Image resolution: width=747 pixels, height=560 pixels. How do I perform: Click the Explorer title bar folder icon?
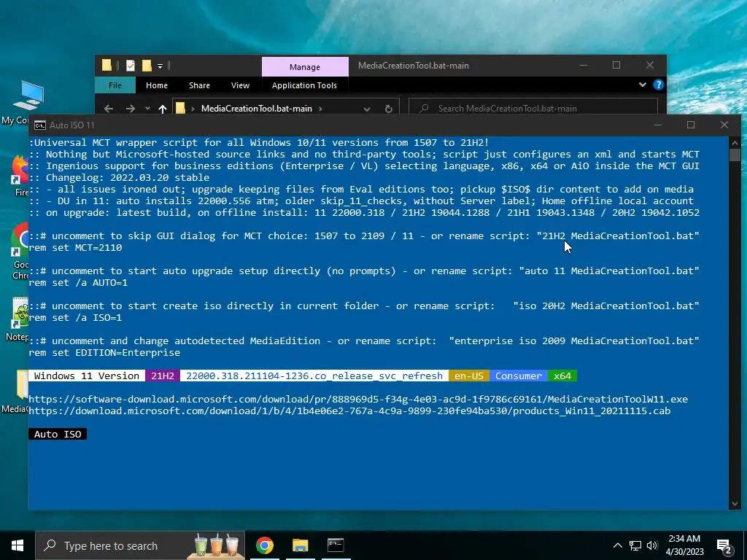click(107, 65)
